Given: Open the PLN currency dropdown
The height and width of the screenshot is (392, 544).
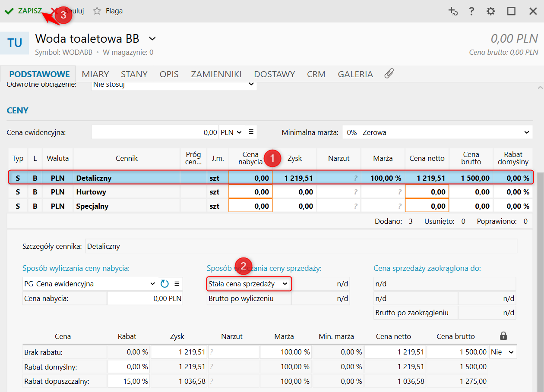Looking at the screenshot, I should pos(232,132).
